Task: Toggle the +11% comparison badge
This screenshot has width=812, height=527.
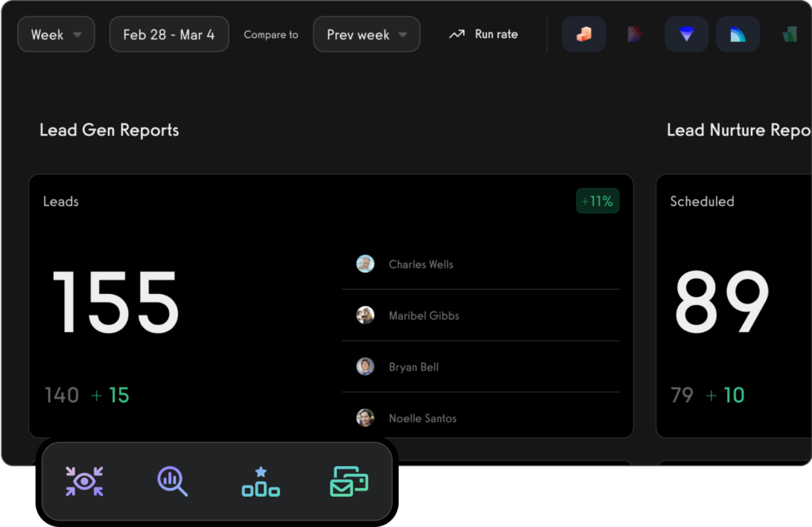Action: (597, 200)
